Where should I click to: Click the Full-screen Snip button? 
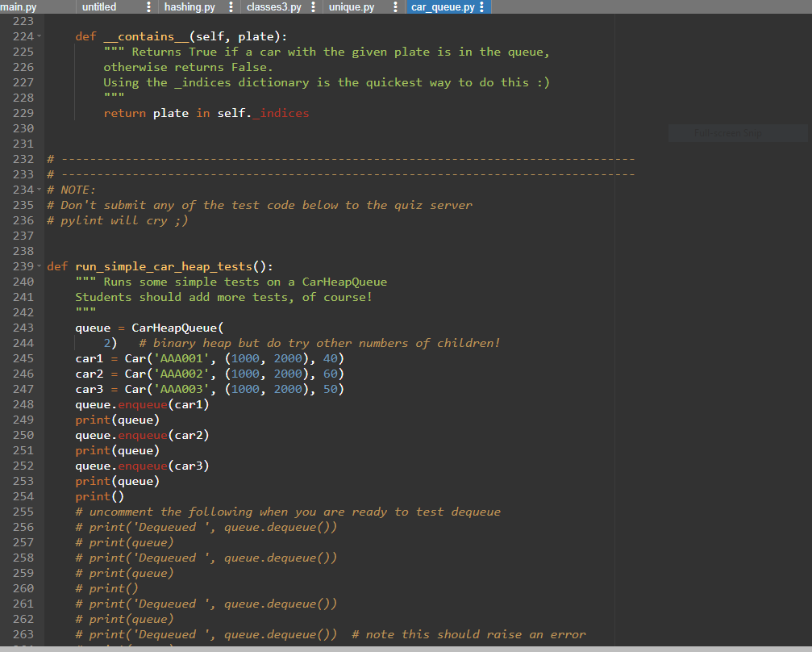coord(738,133)
